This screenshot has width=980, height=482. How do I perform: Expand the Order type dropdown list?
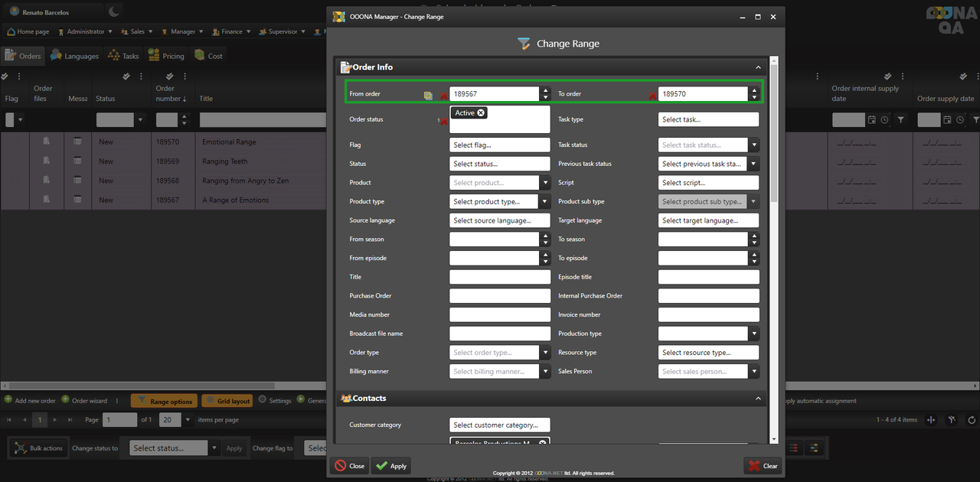click(545, 353)
